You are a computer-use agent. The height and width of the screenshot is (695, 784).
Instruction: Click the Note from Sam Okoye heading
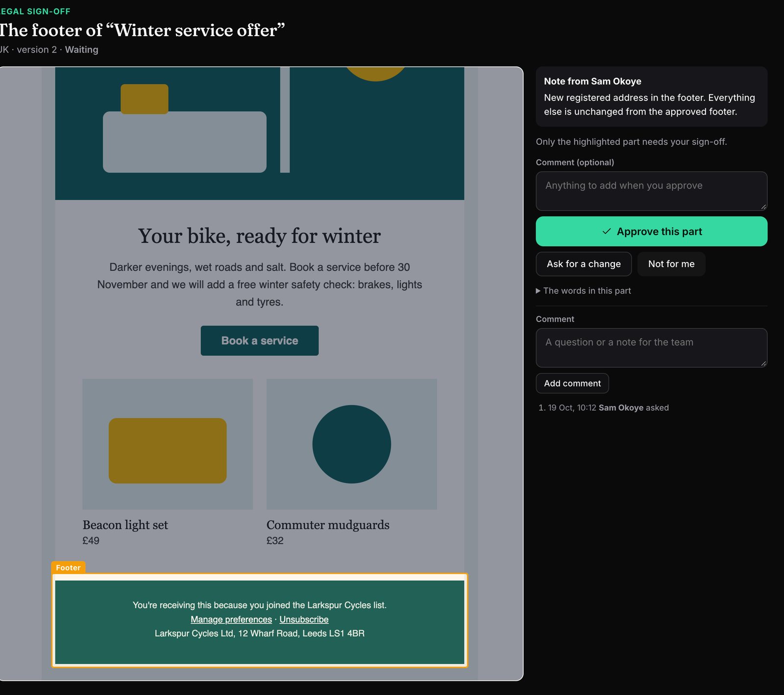pyautogui.click(x=592, y=81)
